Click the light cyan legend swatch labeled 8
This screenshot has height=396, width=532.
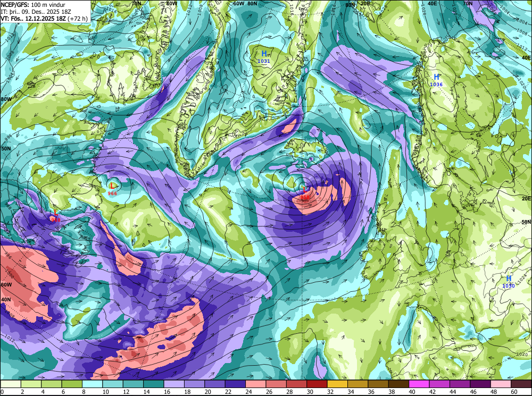pos(92,384)
